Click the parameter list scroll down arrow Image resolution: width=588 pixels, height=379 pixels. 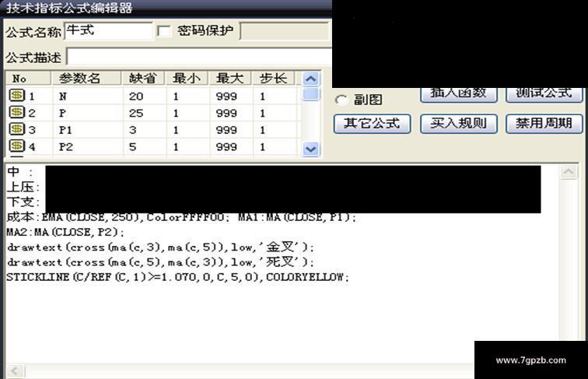point(311,149)
